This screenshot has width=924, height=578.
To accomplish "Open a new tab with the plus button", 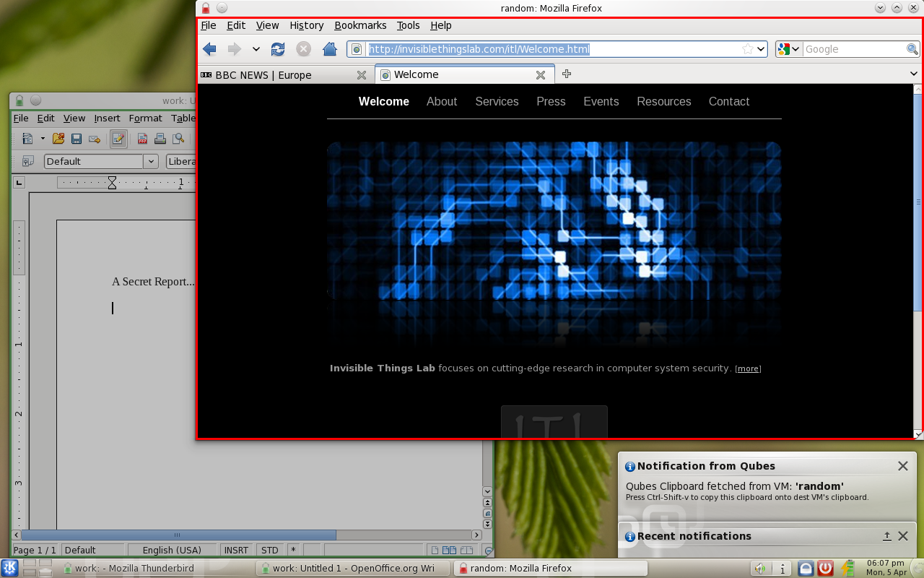I will pyautogui.click(x=567, y=74).
